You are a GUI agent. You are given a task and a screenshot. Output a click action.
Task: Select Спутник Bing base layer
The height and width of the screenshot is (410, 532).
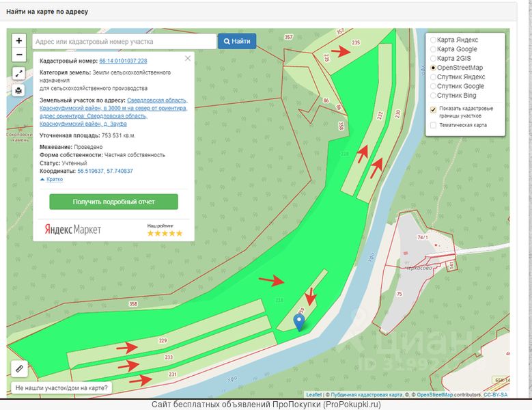click(x=433, y=96)
